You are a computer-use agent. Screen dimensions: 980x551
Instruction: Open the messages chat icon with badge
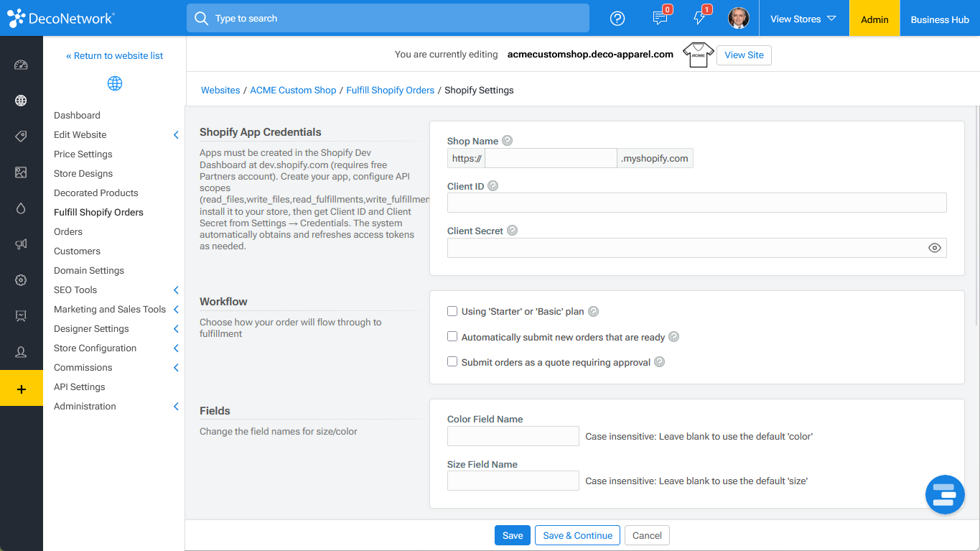660,18
